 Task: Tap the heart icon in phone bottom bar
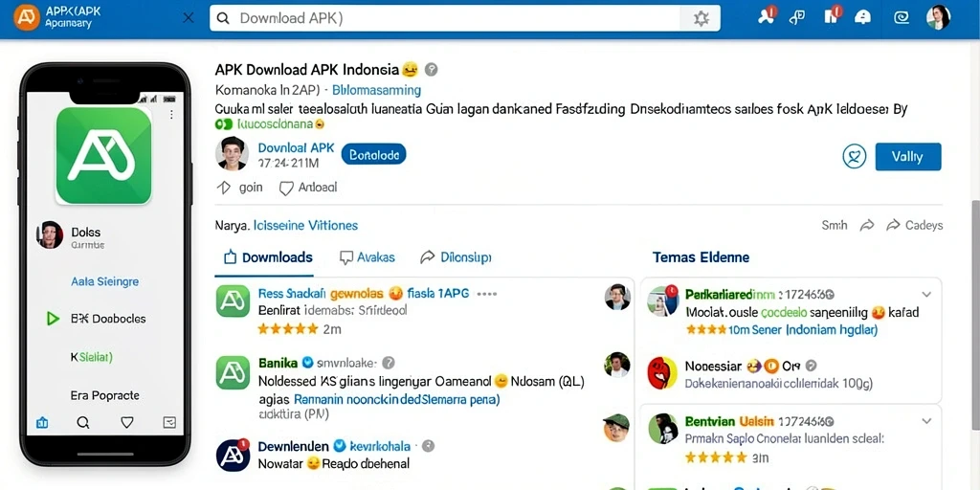127,423
